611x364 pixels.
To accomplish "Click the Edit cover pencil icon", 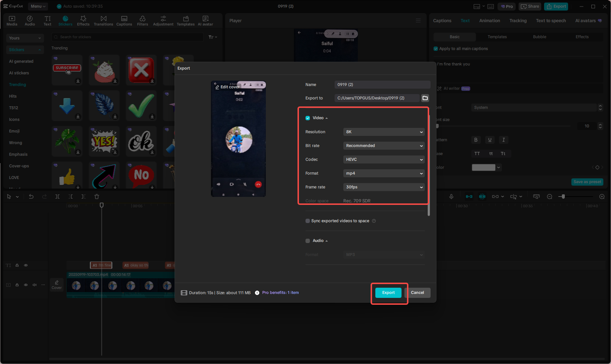I will (217, 87).
